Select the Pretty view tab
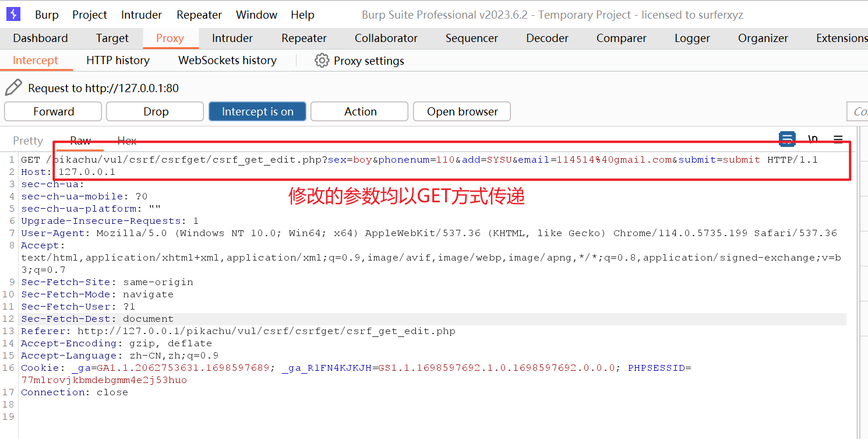The height and width of the screenshot is (439, 868). pos(28,141)
